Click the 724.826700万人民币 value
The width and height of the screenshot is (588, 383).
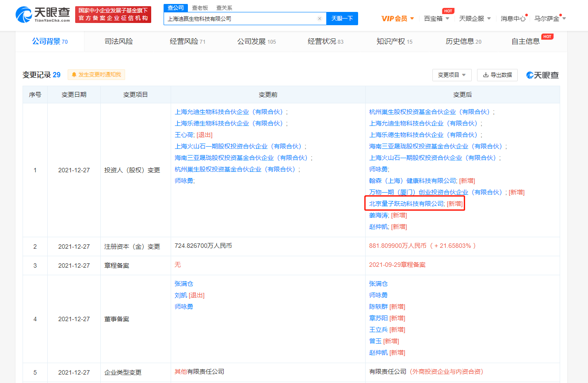(x=203, y=246)
